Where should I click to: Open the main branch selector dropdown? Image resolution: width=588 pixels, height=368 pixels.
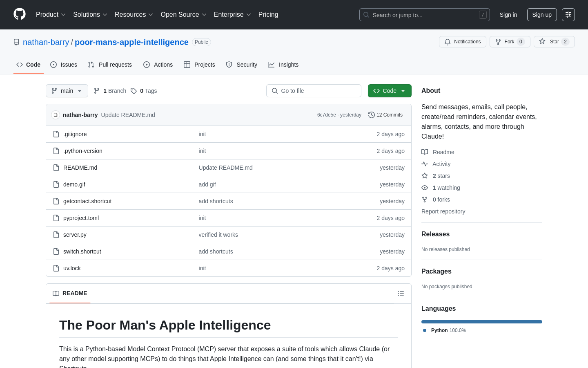point(67,91)
